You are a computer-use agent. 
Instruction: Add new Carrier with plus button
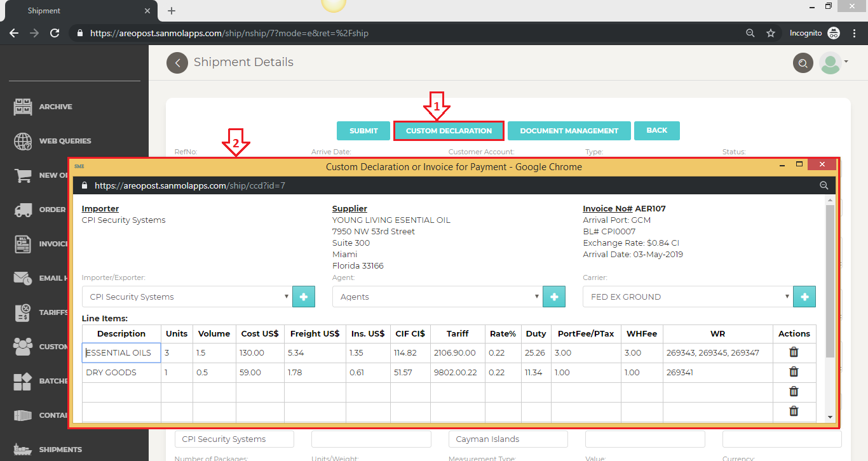coord(804,297)
